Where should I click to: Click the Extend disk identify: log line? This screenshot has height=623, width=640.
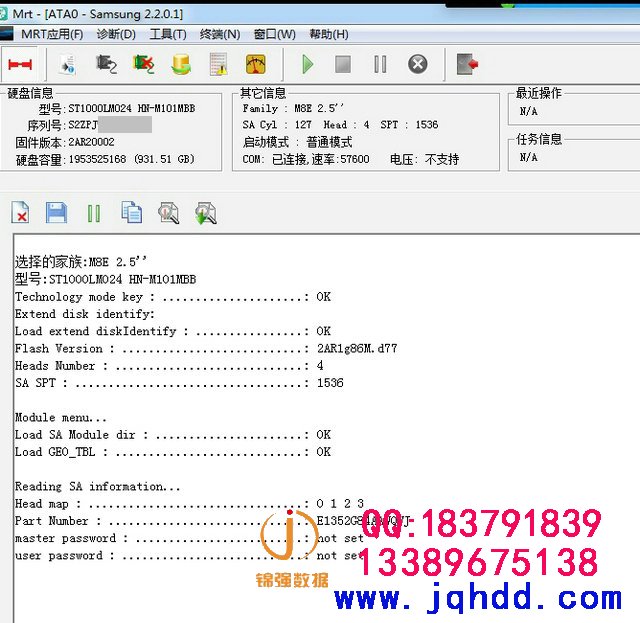pos(85,314)
